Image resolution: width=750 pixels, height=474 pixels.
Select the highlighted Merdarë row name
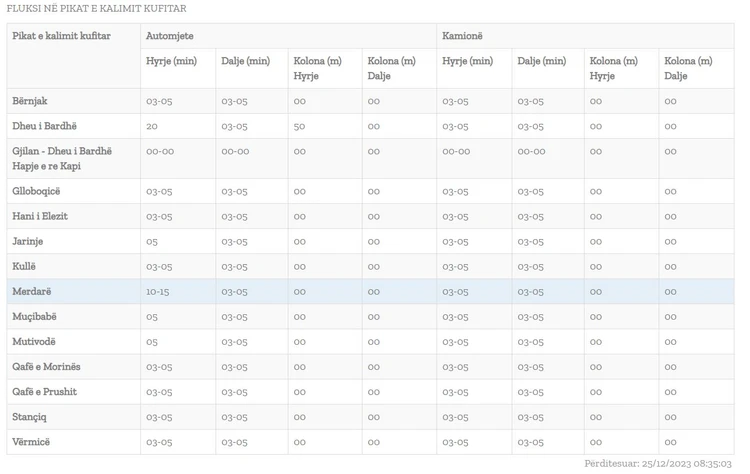pos(31,291)
